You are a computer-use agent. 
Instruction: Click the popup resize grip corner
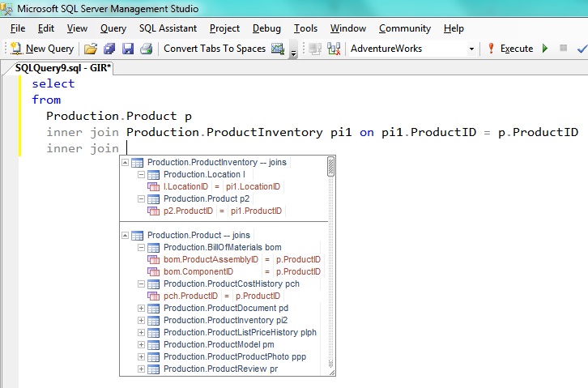332,373
